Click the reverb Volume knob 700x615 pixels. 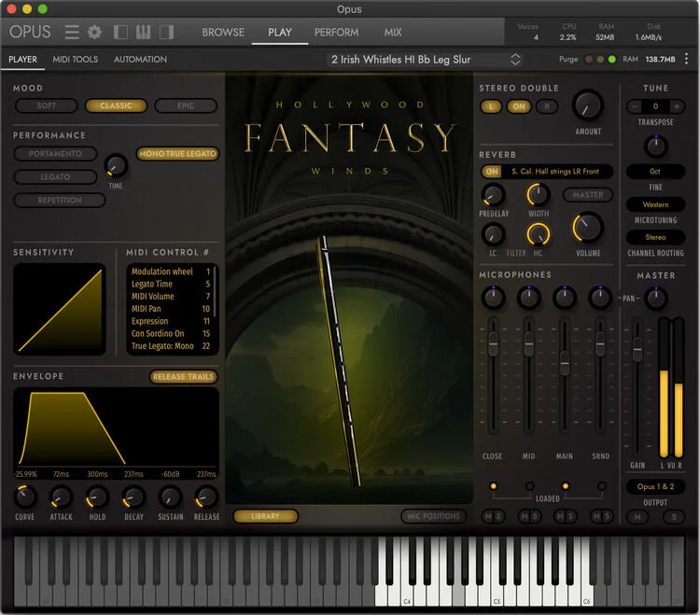pos(587,227)
